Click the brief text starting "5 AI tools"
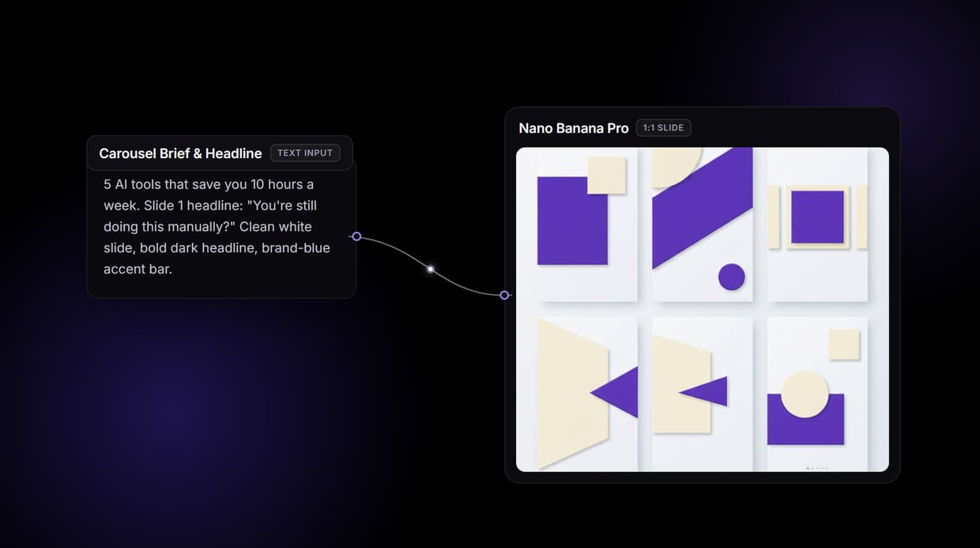 (x=217, y=227)
